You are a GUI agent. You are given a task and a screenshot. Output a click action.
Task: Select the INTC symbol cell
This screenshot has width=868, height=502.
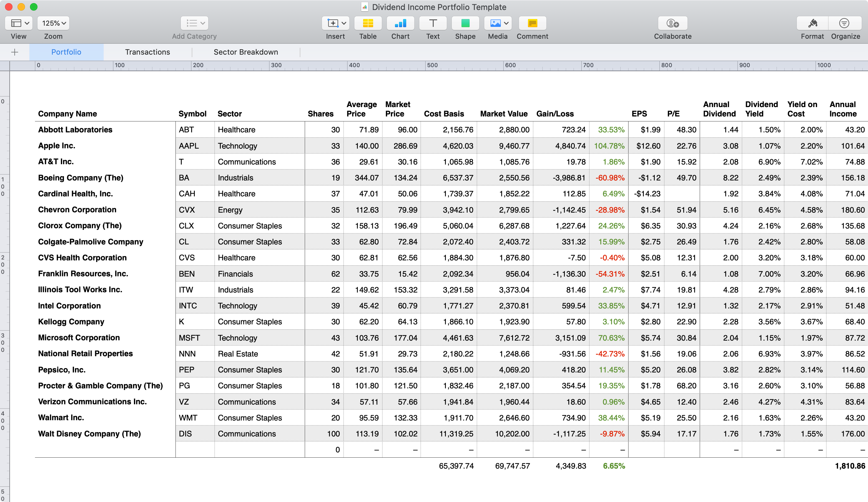[195, 306]
